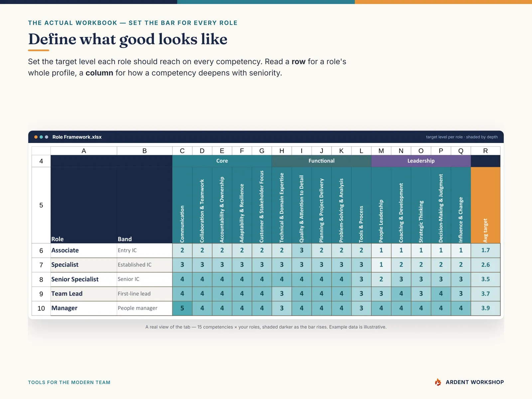Image resolution: width=532 pixels, height=399 pixels.
Task: Select the Functional group header
Action: point(322,161)
